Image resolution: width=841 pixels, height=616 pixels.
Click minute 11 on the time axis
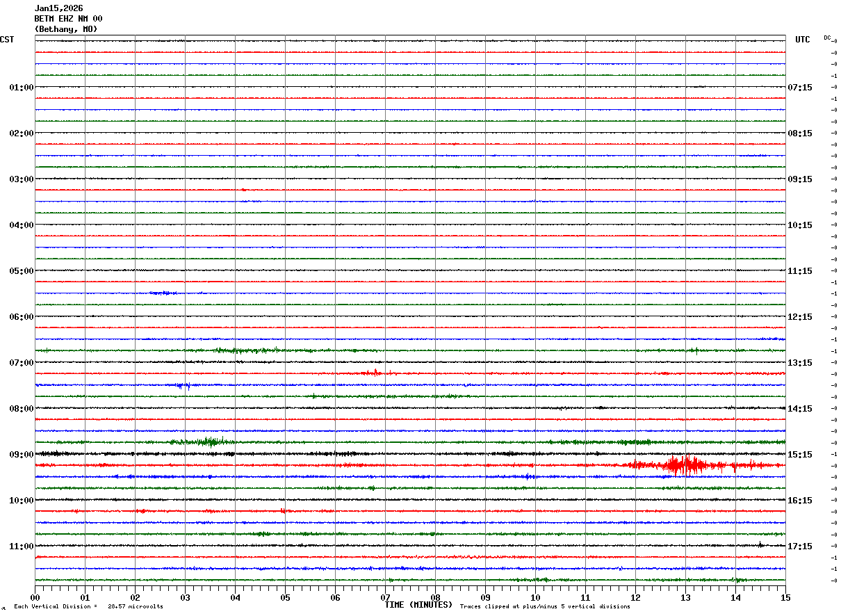585,597
